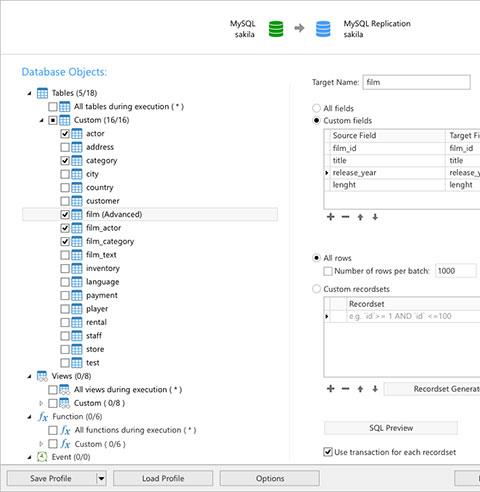Select the title target field cell
Viewport: 480px width, 492px height.
coord(463,161)
